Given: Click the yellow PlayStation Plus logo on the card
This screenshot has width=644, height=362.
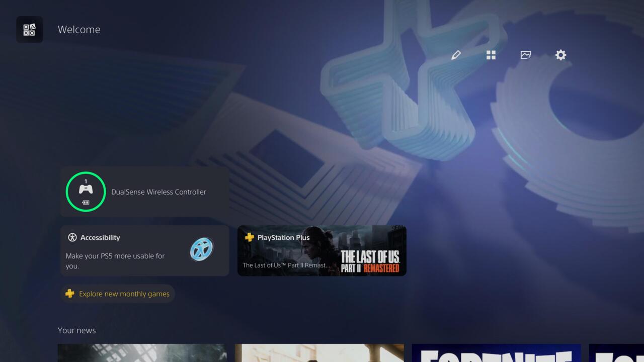Looking at the screenshot, I should pyautogui.click(x=249, y=237).
